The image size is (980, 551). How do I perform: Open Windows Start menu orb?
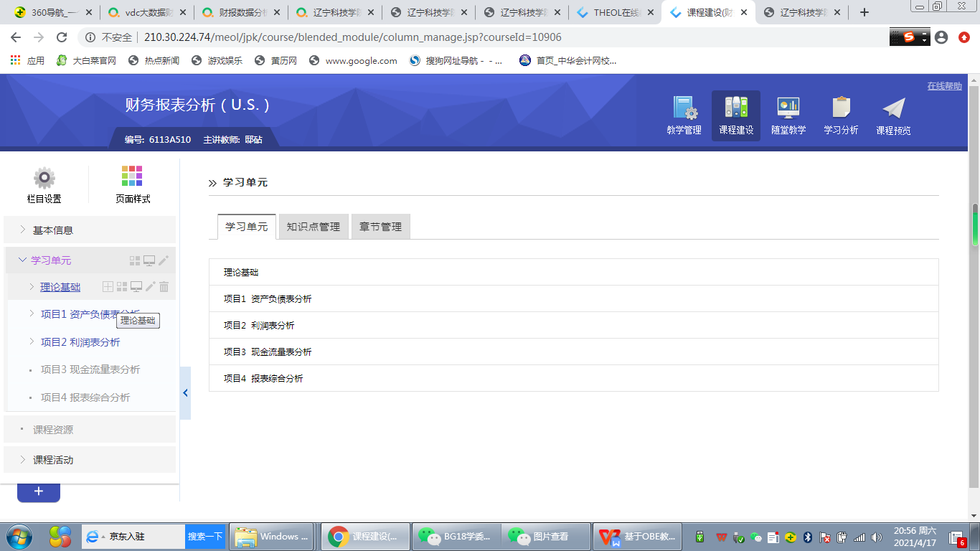click(x=18, y=536)
